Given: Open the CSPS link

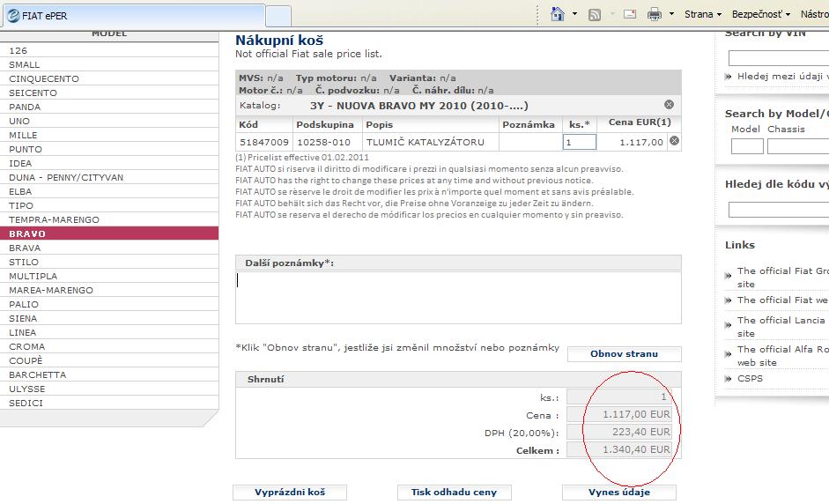Looking at the screenshot, I should (x=750, y=378).
